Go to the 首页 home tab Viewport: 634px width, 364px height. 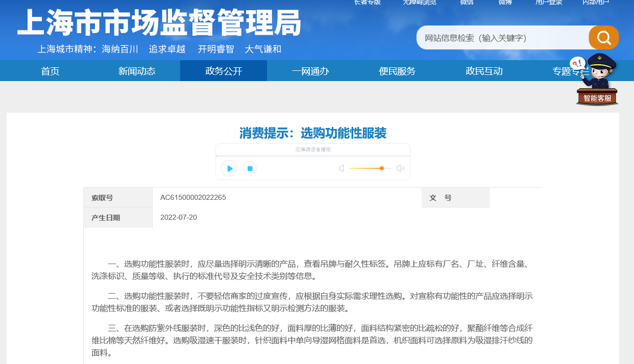click(x=50, y=71)
